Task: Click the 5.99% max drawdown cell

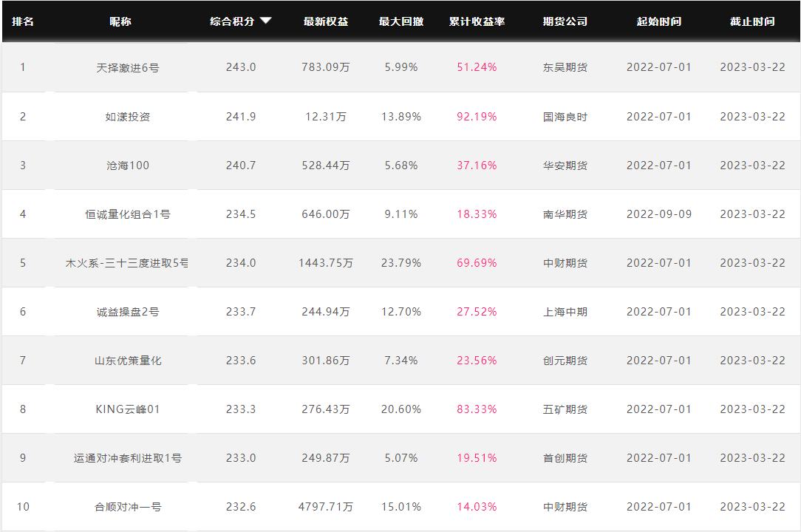Action: [x=401, y=67]
